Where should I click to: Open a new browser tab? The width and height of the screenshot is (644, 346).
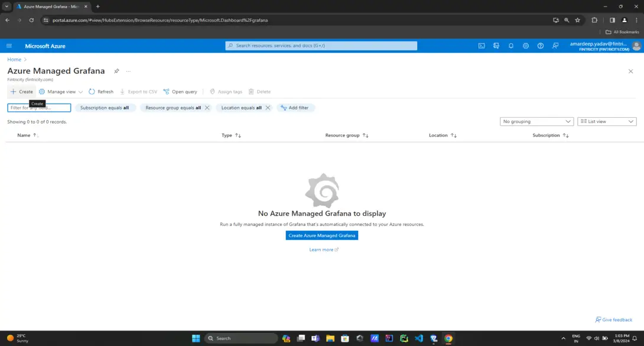click(97, 7)
